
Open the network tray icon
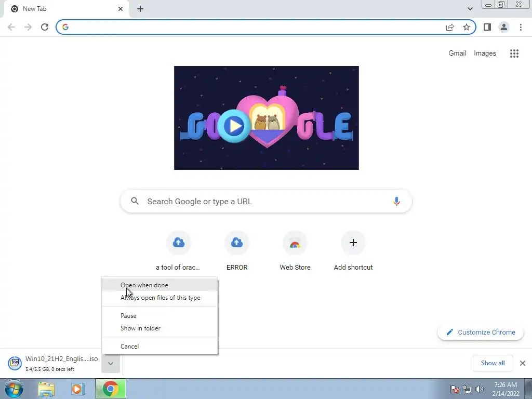click(467, 389)
